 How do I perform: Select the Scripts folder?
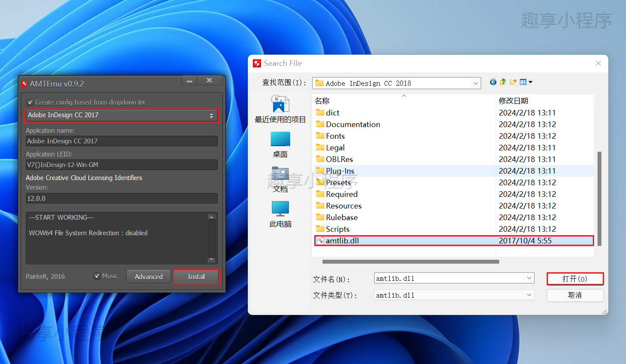[333, 229]
